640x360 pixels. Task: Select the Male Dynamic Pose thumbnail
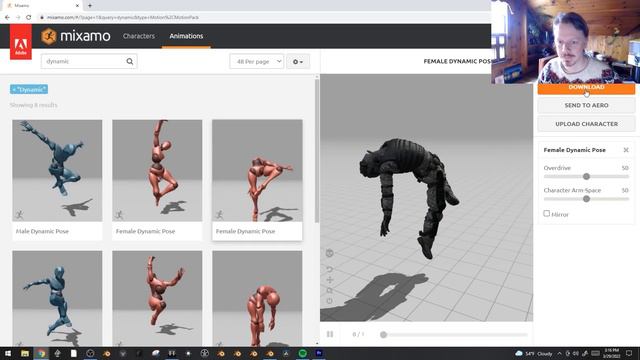(57, 171)
